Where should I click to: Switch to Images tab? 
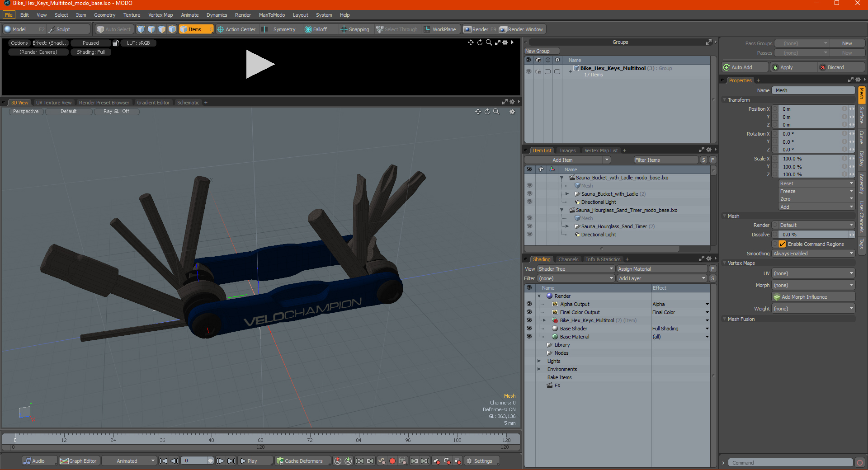pyautogui.click(x=567, y=150)
